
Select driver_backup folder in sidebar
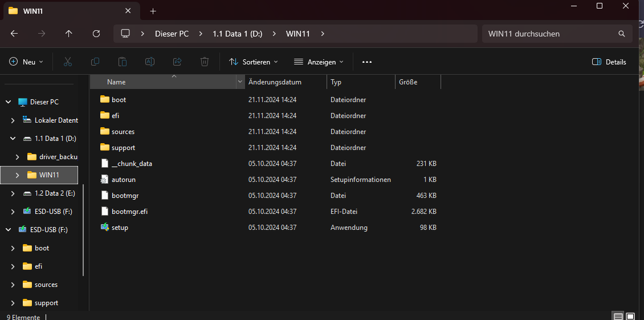tap(58, 157)
